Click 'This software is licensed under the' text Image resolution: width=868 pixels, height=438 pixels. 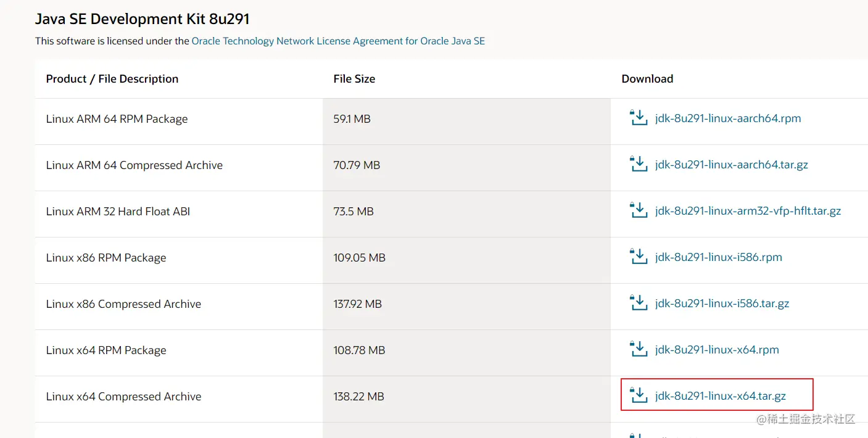click(112, 41)
